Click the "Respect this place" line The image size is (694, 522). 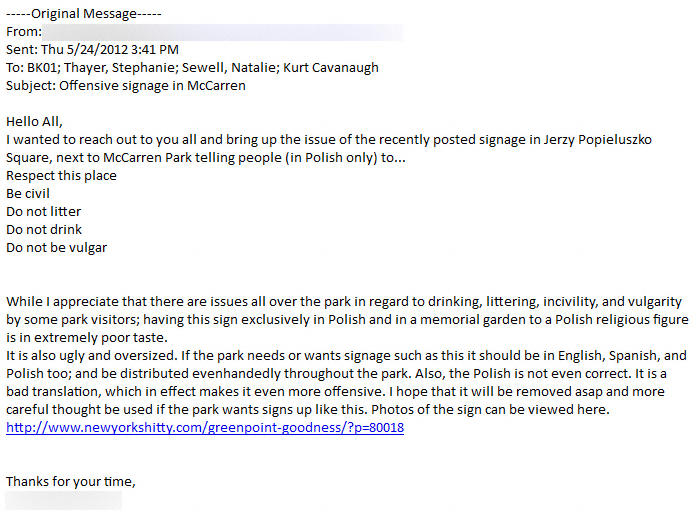coord(61,176)
